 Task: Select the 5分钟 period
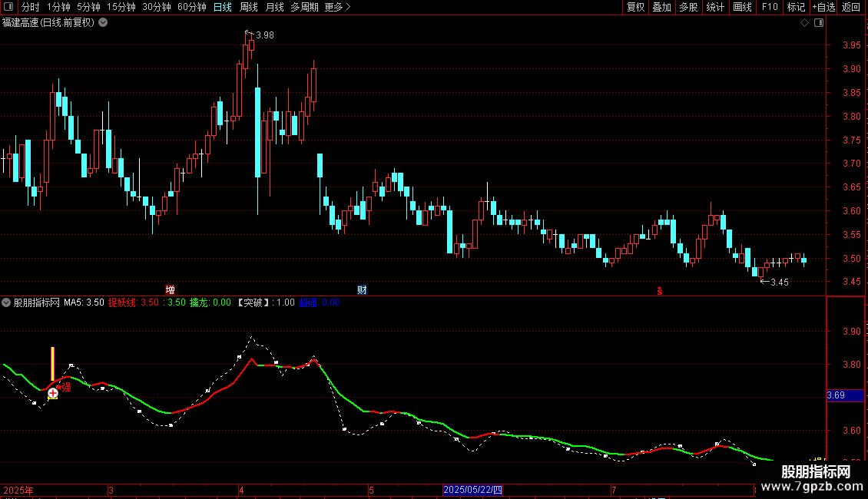pyautogui.click(x=88, y=7)
